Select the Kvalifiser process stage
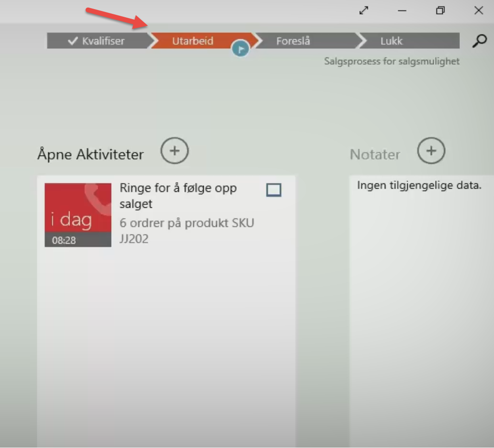Screen dimensions: 494x448 [x=97, y=41]
